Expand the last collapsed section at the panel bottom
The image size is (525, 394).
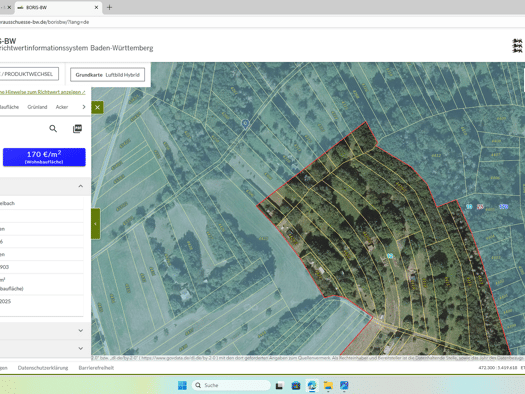[81, 348]
